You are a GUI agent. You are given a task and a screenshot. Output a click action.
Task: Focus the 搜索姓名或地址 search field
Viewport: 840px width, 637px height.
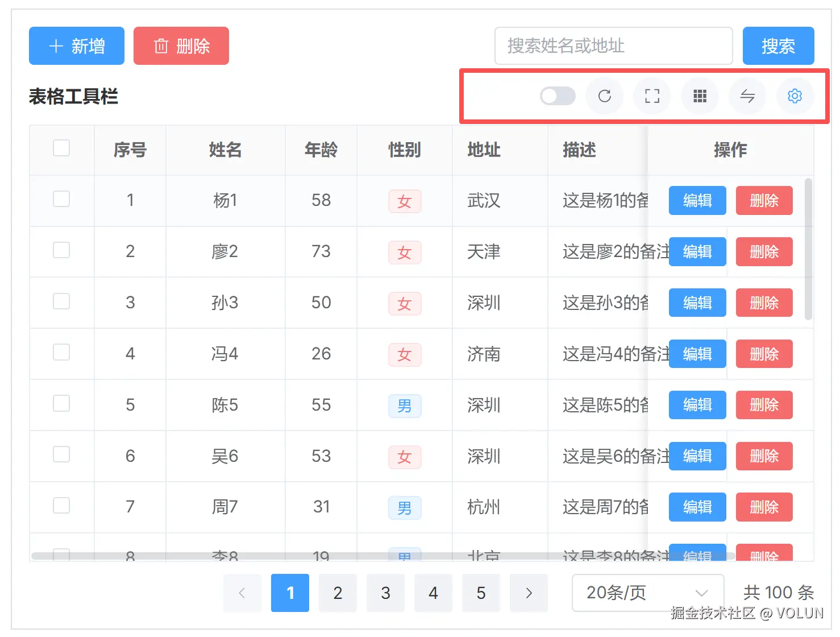614,46
